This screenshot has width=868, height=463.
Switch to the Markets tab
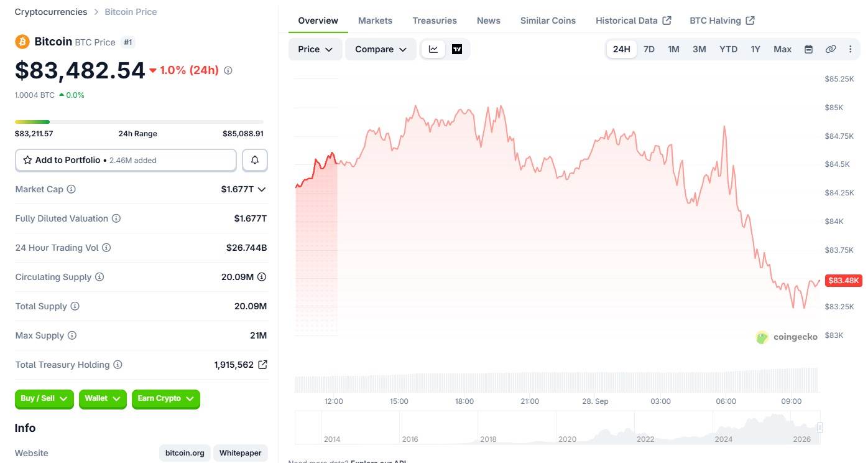[x=375, y=21]
